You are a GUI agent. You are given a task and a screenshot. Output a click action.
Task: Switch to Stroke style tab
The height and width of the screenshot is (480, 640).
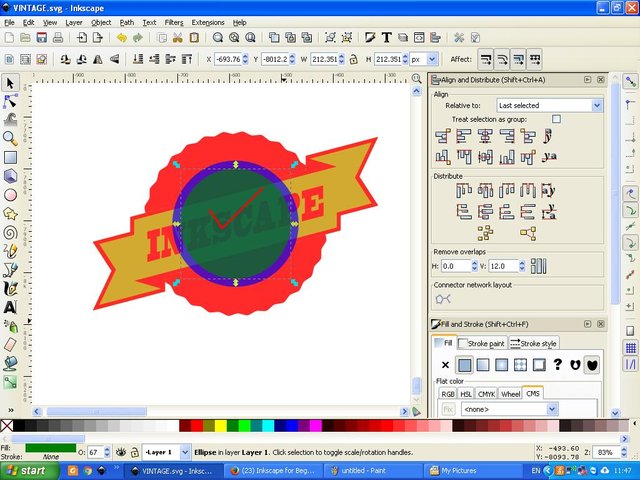(533, 343)
